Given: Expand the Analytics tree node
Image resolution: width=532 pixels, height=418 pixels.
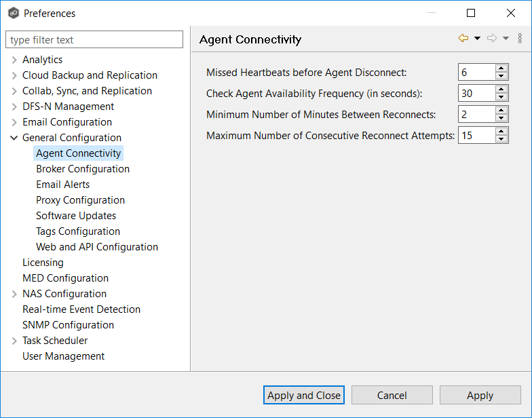Looking at the screenshot, I should tap(14, 60).
